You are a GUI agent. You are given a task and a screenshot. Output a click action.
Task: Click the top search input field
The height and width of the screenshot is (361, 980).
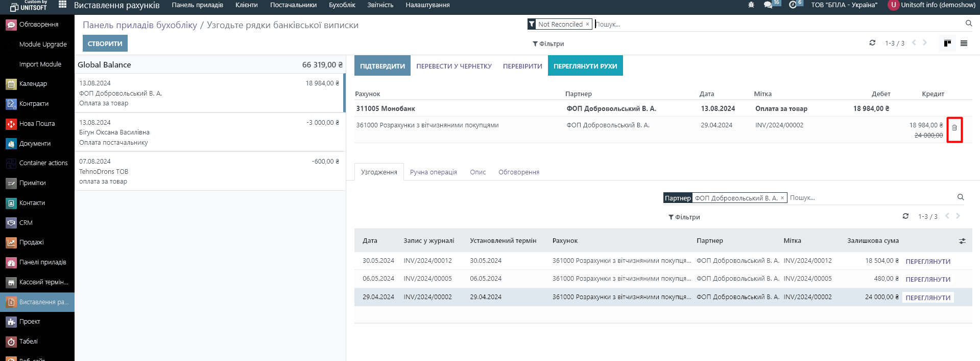776,24
